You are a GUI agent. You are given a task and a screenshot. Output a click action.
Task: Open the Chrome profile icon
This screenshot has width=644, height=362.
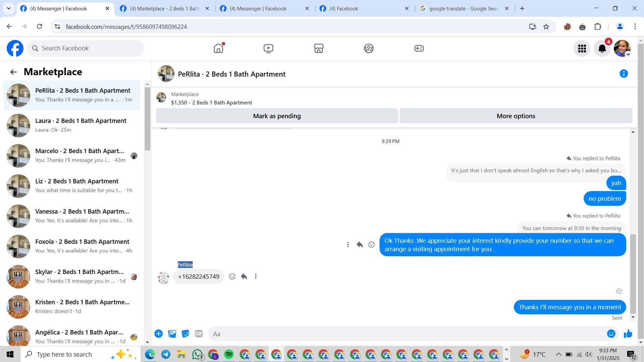pyautogui.click(x=620, y=27)
